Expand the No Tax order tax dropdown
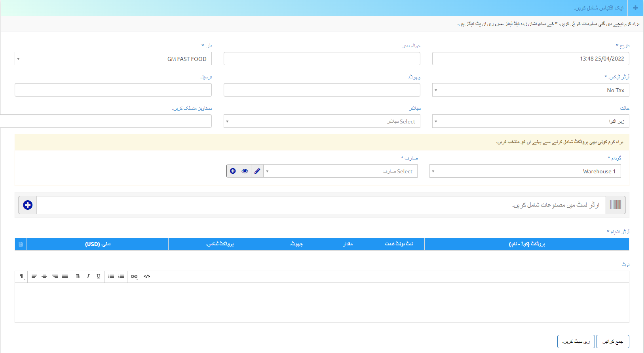The height and width of the screenshot is (353, 644). click(530, 90)
